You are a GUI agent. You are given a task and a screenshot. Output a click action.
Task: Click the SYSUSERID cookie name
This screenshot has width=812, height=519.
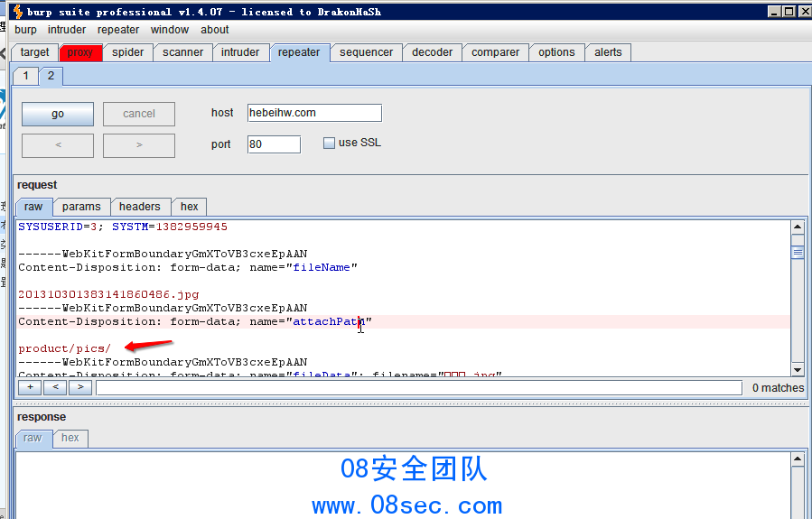(51, 227)
